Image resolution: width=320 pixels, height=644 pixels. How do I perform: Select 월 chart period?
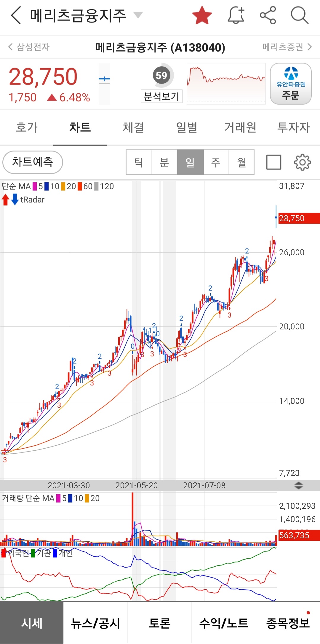(241, 162)
